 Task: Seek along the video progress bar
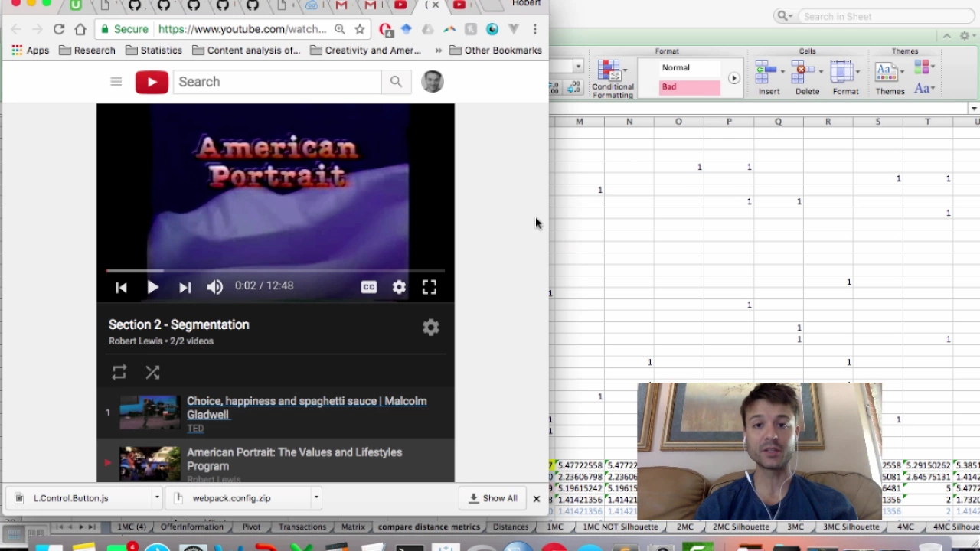[x=275, y=271]
